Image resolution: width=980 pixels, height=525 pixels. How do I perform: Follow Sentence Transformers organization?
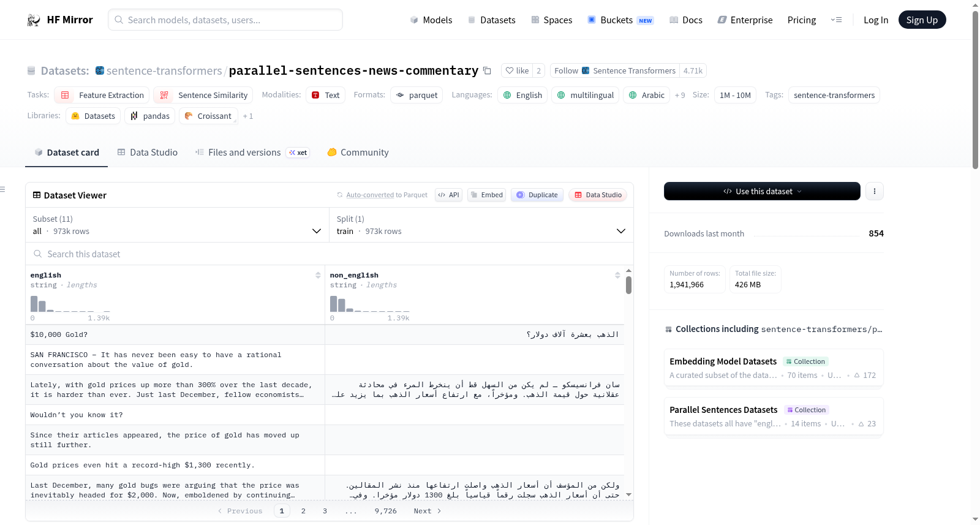[x=615, y=70]
